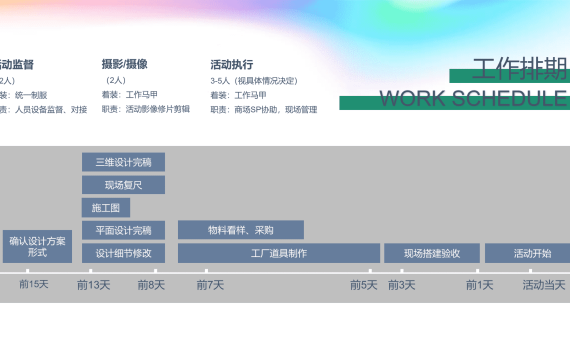Click the 物料看样、采购 bar
570x360 pixels.
[x=241, y=230]
